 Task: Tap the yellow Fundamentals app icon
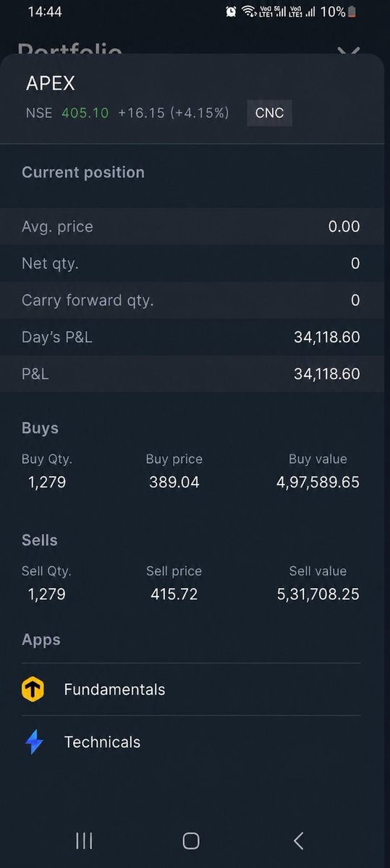click(33, 689)
